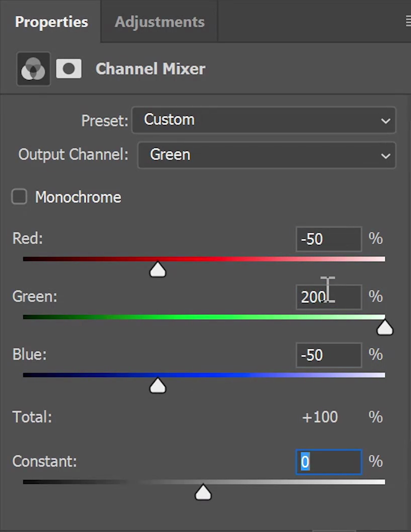This screenshot has height=532, width=411.
Task: Click the Red percentage input field
Action: coord(329,239)
